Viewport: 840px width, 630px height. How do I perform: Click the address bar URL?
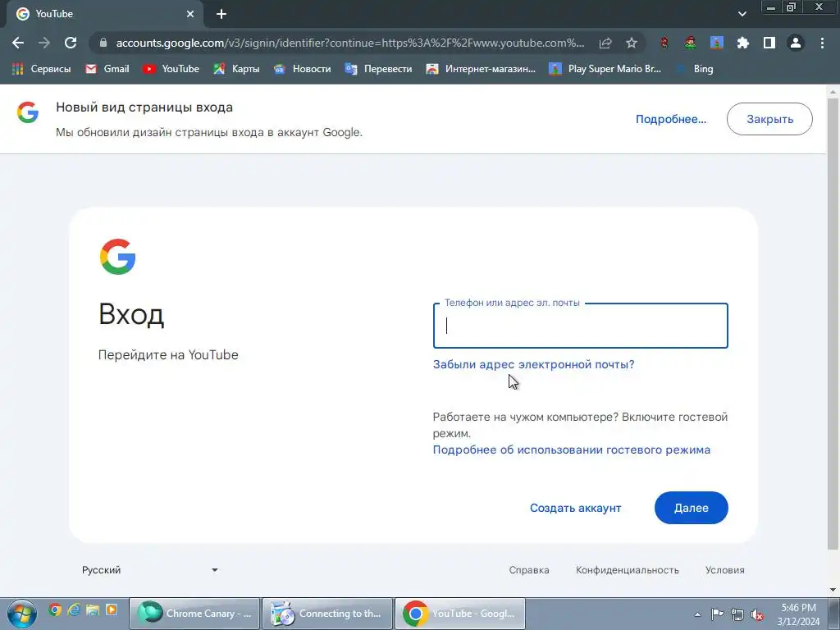tap(349, 43)
